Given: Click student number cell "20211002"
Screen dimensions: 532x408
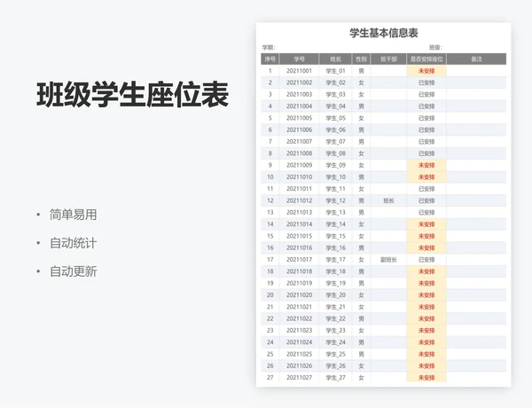Looking at the screenshot, I should point(300,82).
